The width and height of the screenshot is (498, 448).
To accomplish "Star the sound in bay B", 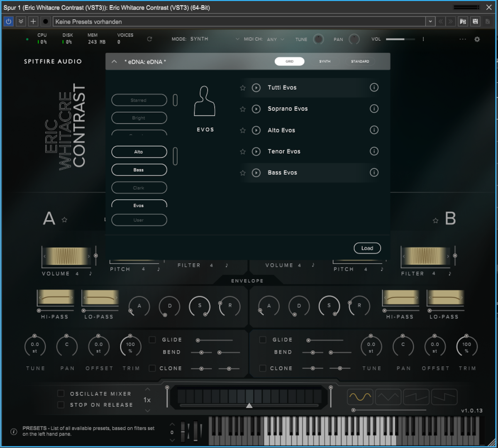I will 435,220.
